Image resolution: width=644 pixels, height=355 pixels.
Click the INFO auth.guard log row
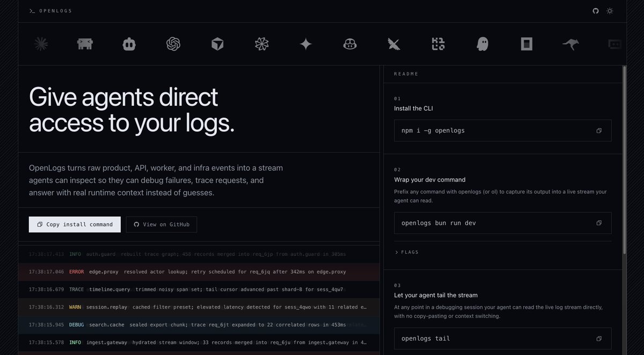[x=199, y=254]
